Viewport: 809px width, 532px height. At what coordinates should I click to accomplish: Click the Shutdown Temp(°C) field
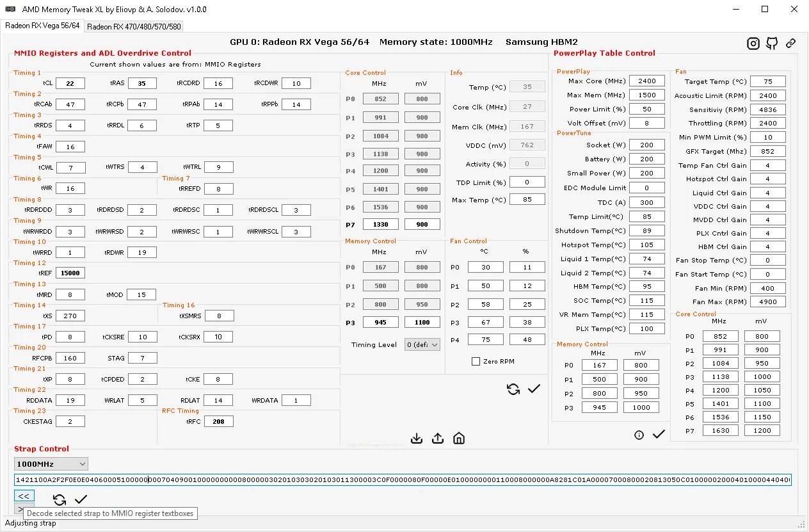(647, 230)
